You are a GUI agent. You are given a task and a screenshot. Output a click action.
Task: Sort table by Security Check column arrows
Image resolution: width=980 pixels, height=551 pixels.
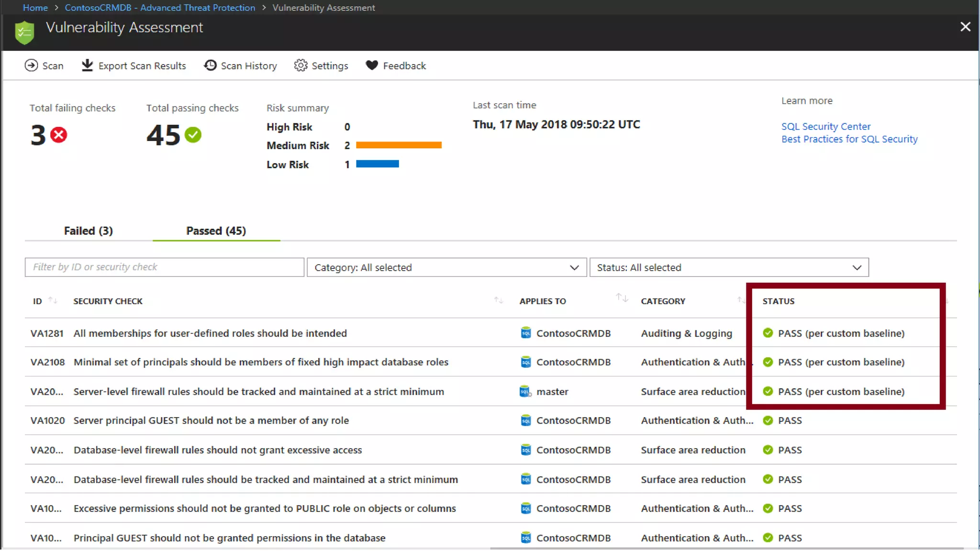pyautogui.click(x=499, y=300)
